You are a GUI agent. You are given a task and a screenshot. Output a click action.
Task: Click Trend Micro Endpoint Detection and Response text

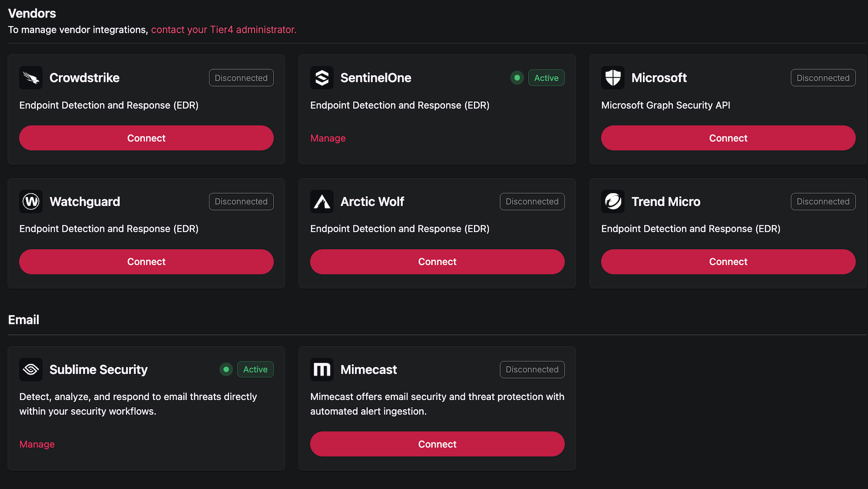tap(691, 229)
